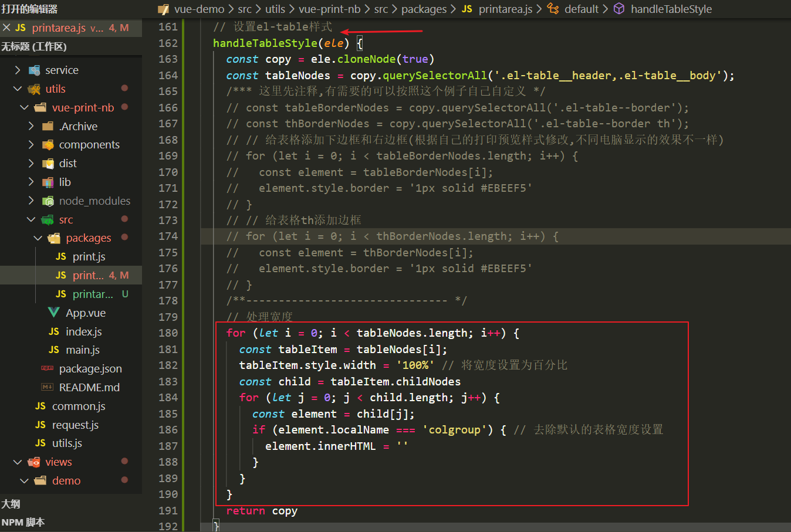Click the components folder icon
Image resolution: width=791 pixels, height=532 pixels.
(48, 144)
